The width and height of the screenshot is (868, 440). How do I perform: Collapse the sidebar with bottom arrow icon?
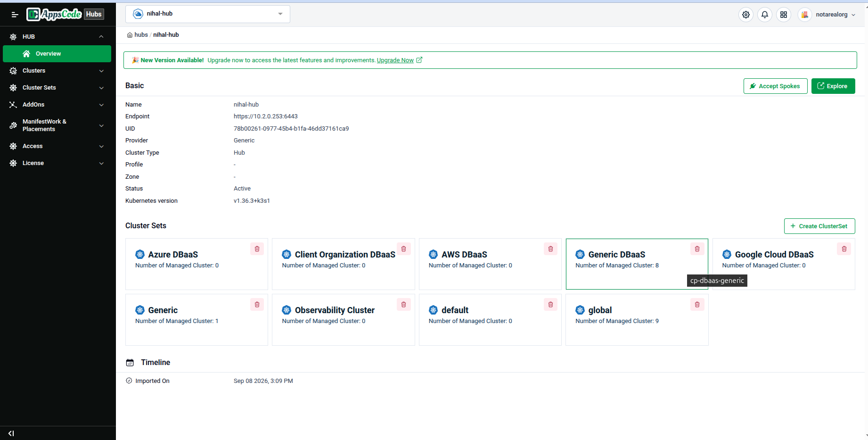[x=11, y=433]
